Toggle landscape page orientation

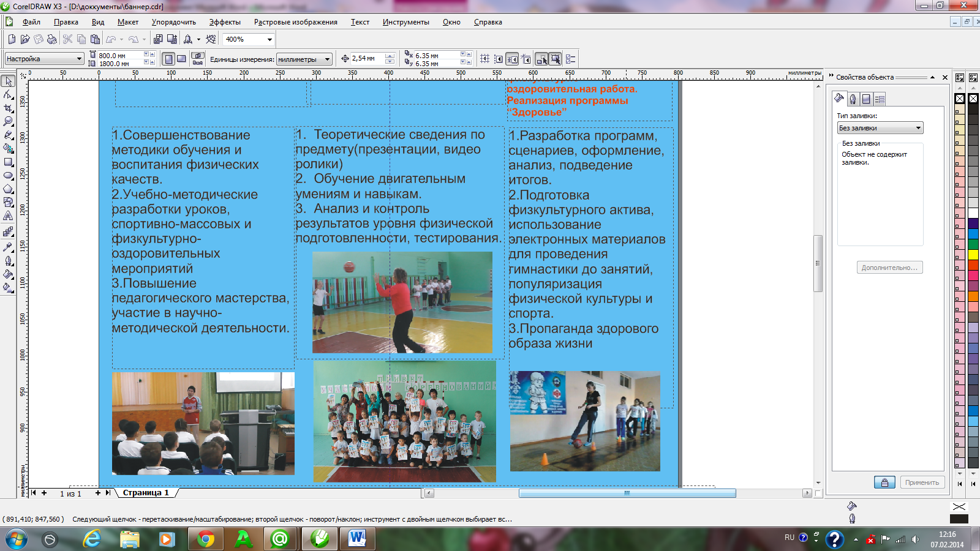[181, 59]
